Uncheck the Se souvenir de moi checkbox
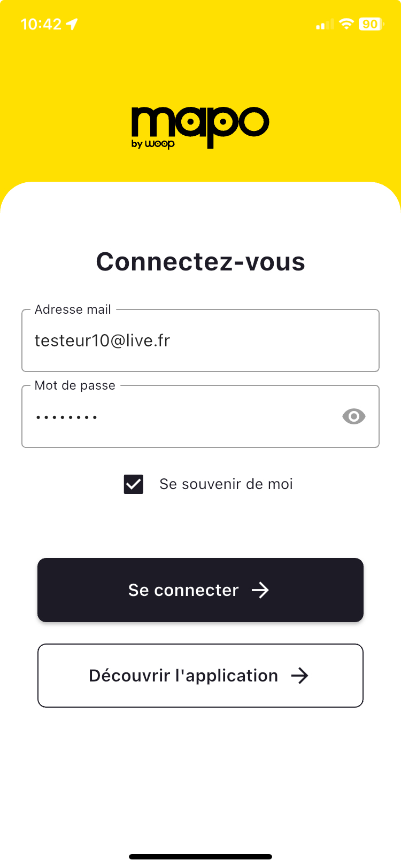The width and height of the screenshot is (401, 868). [x=134, y=484]
